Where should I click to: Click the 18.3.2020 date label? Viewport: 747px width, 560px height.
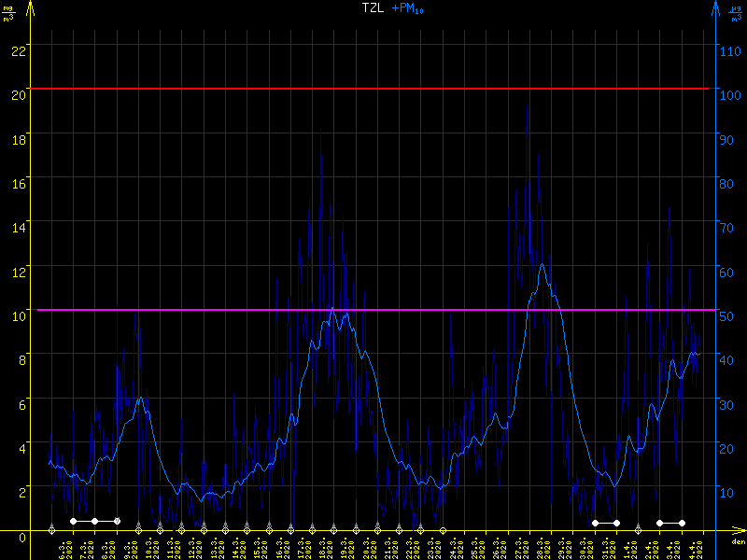[x=324, y=547]
